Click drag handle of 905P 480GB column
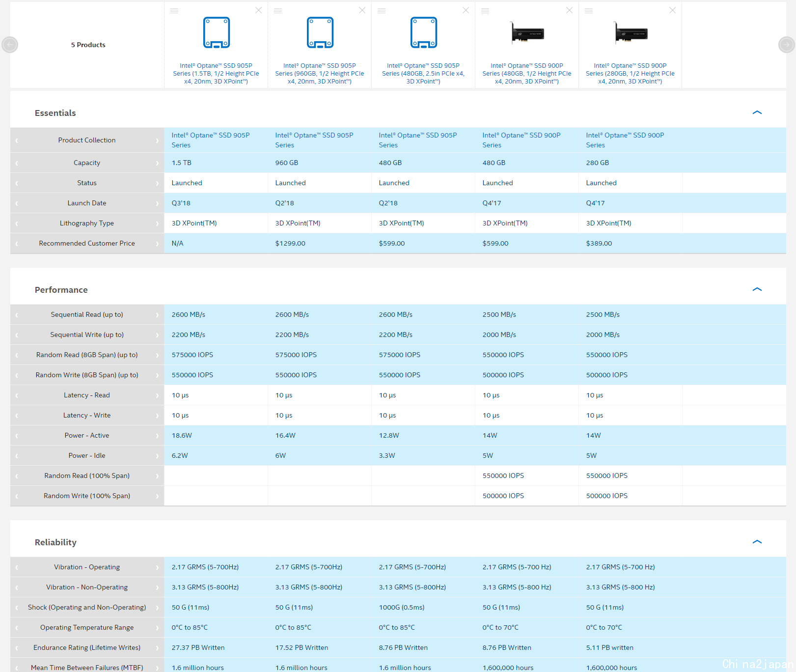796x672 pixels. click(382, 11)
